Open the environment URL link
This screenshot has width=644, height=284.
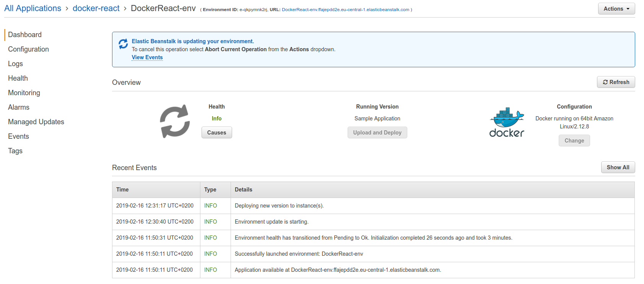coord(345,10)
